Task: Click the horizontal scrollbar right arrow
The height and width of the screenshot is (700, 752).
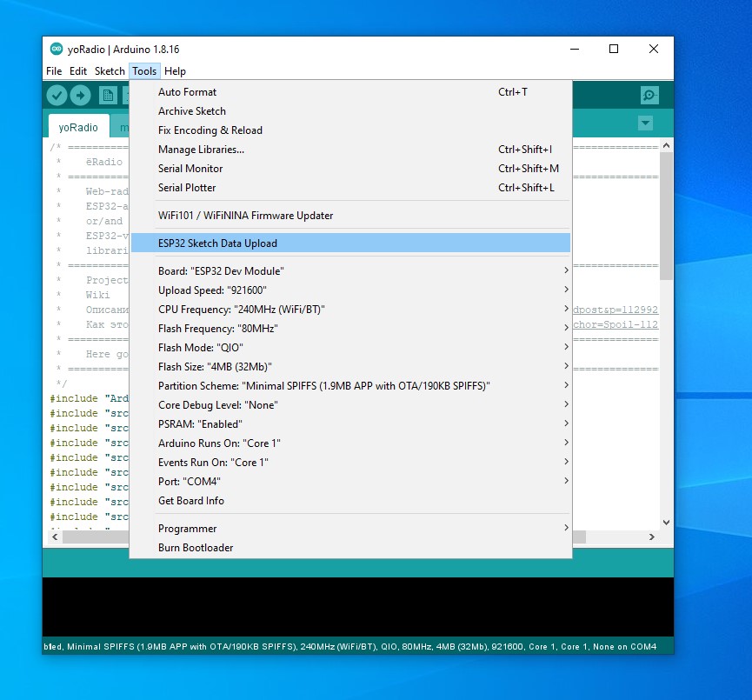Action: click(x=653, y=537)
